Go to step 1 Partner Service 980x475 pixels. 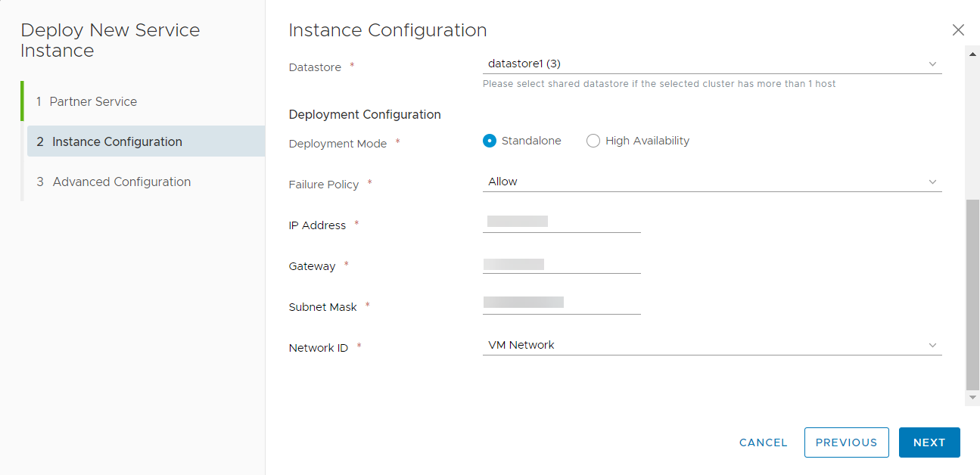click(93, 101)
